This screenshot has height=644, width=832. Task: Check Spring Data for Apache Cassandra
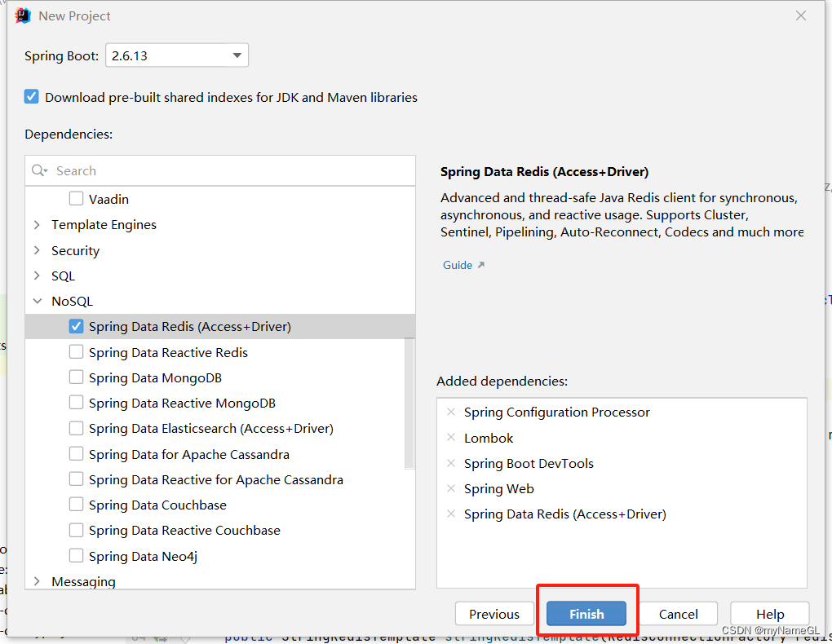(x=76, y=453)
